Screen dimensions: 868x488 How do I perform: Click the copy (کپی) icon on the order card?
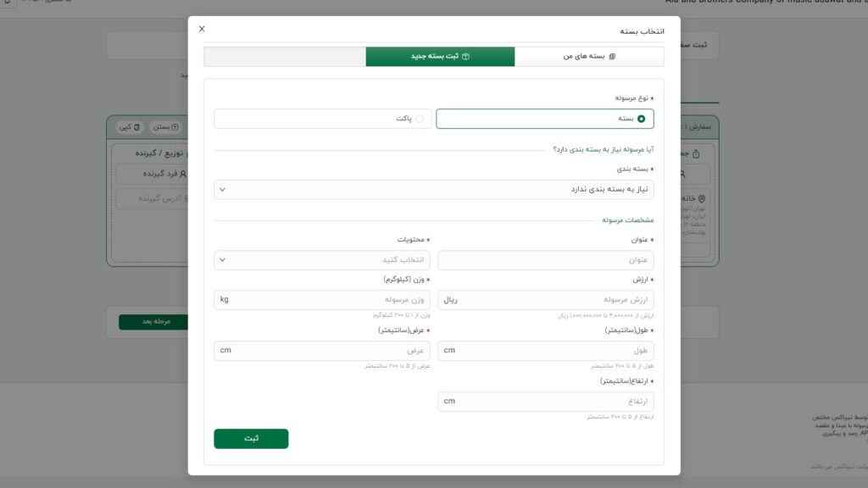pyautogui.click(x=135, y=127)
